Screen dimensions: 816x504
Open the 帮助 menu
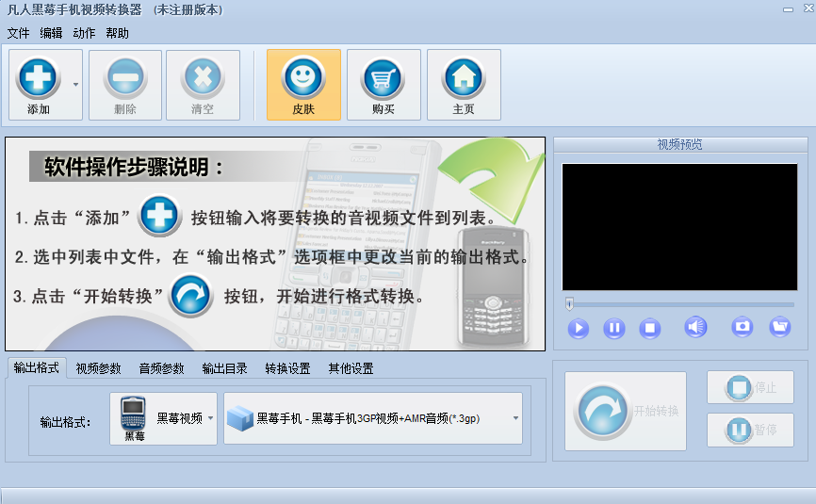coord(117,33)
